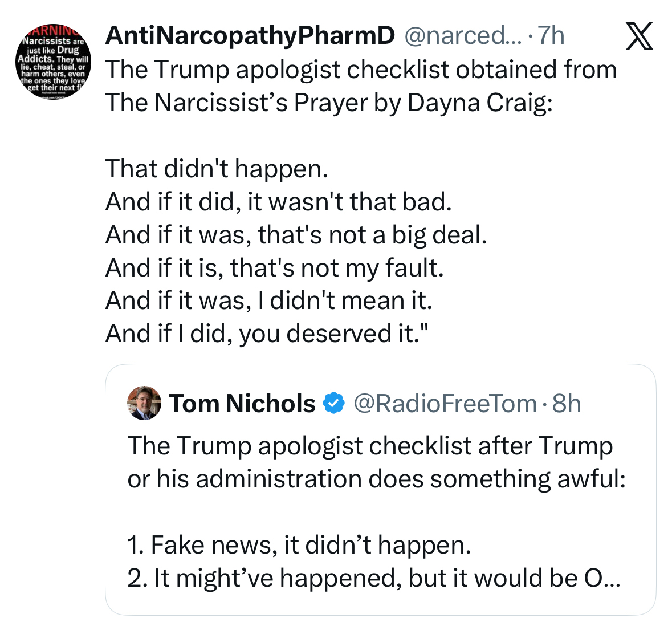The height and width of the screenshot is (622, 672).
Task: Click "And if it was, I didn't mean it."
Action: [x=269, y=300]
